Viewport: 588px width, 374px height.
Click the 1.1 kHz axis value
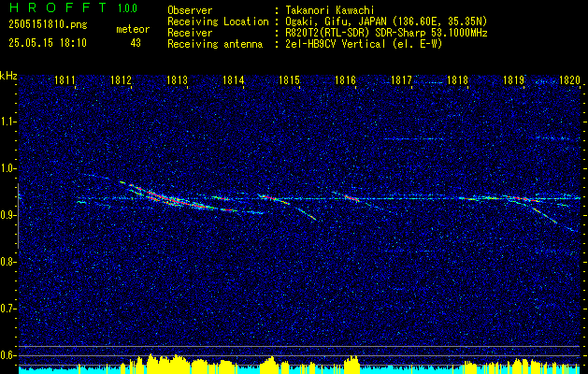(7, 122)
